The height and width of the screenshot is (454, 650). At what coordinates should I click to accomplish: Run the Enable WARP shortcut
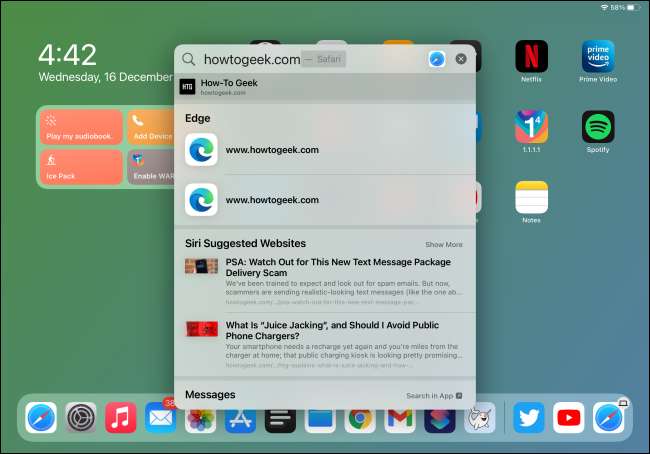click(151, 167)
